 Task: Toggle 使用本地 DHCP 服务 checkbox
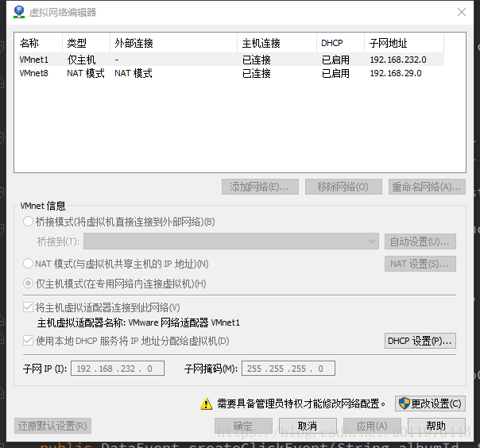click(28, 340)
